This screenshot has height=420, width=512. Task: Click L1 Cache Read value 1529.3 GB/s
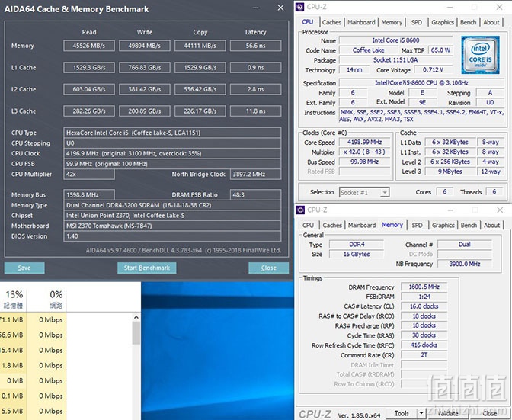pyautogui.click(x=89, y=68)
